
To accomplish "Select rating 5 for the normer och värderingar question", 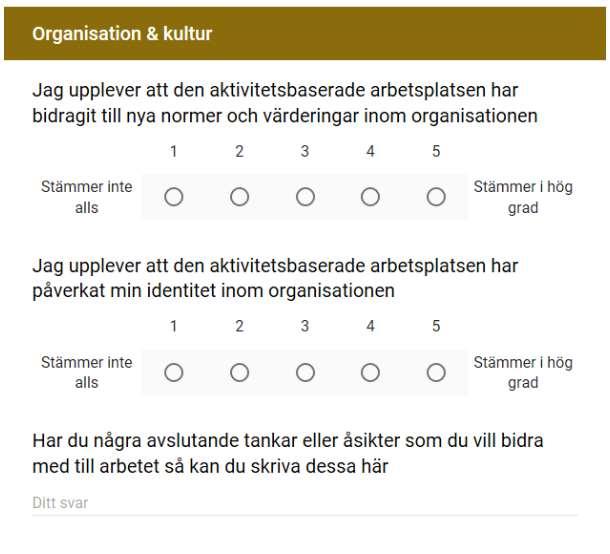I will 436,197.
